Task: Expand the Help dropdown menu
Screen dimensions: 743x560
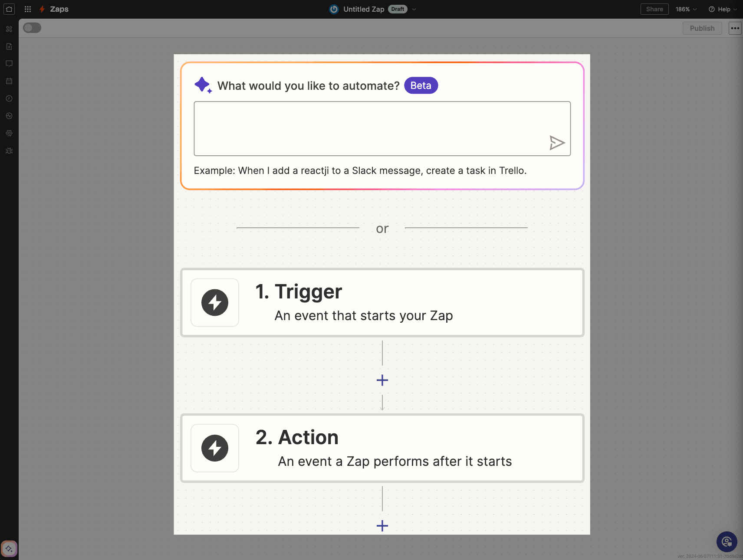Action: pyautogui.click(x=723, y=9)
